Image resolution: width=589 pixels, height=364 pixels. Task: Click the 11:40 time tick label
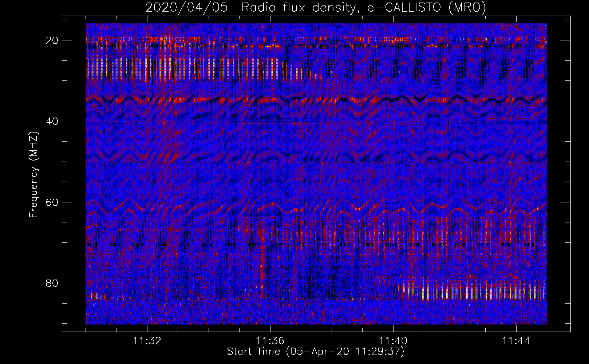[x=393, y=341]
